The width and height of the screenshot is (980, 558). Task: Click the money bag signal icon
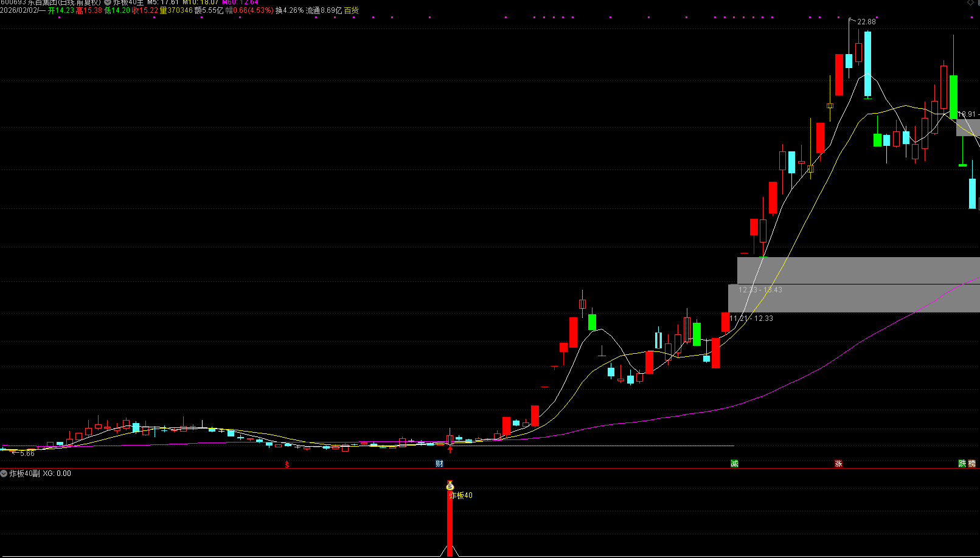click(x=450, y=486)
